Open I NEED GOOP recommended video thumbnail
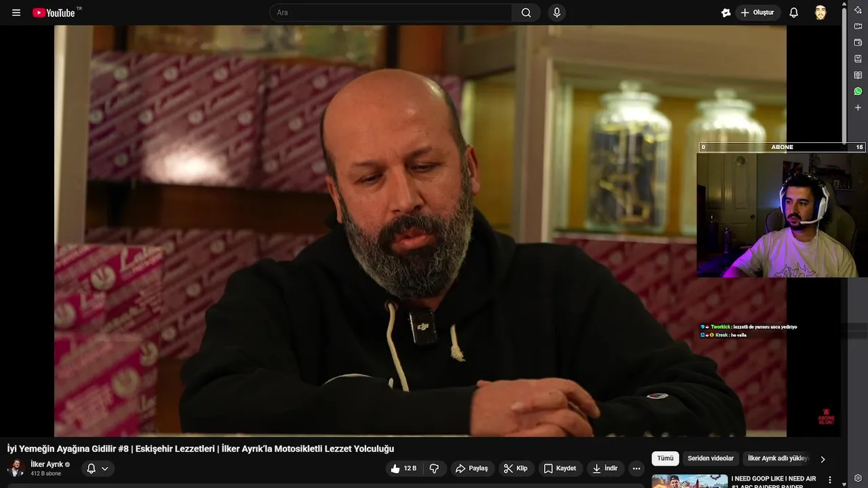This screenshot has width=868, height=488. [690, 481]
